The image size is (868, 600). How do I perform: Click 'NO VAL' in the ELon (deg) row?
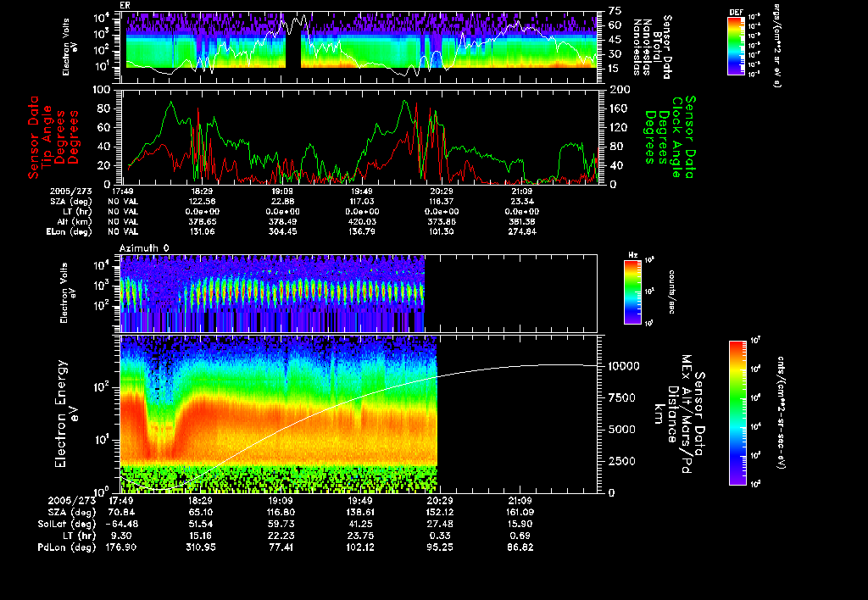pyautogui.click(x=123, y=231)
